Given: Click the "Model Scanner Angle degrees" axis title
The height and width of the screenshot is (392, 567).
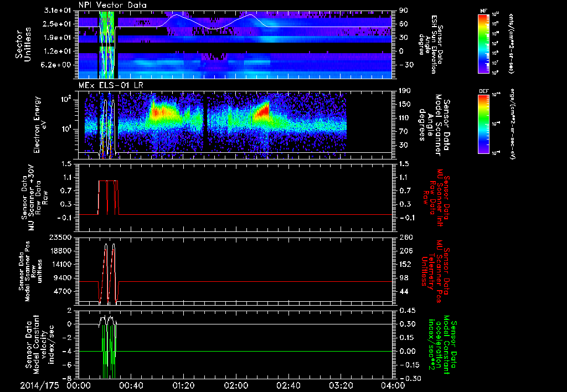Looking at the screenshot, I should 434,125.
